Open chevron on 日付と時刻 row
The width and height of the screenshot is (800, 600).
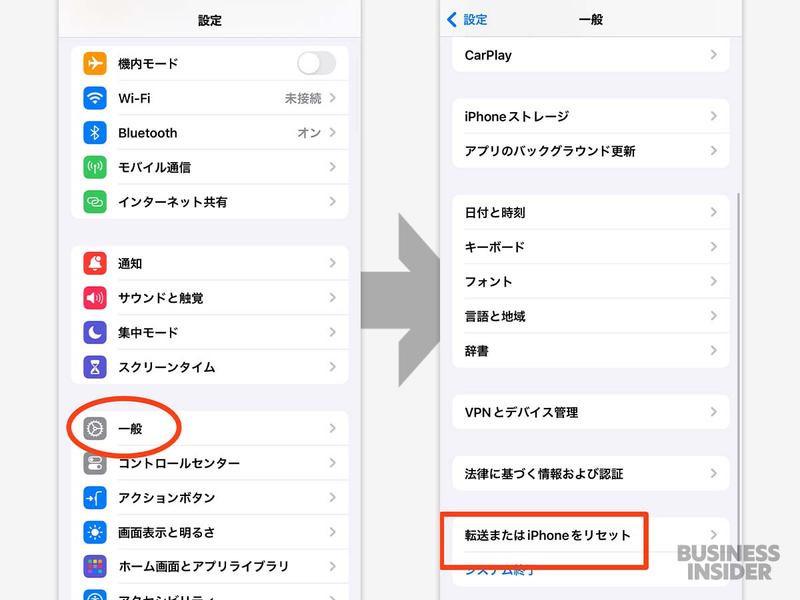714,212
